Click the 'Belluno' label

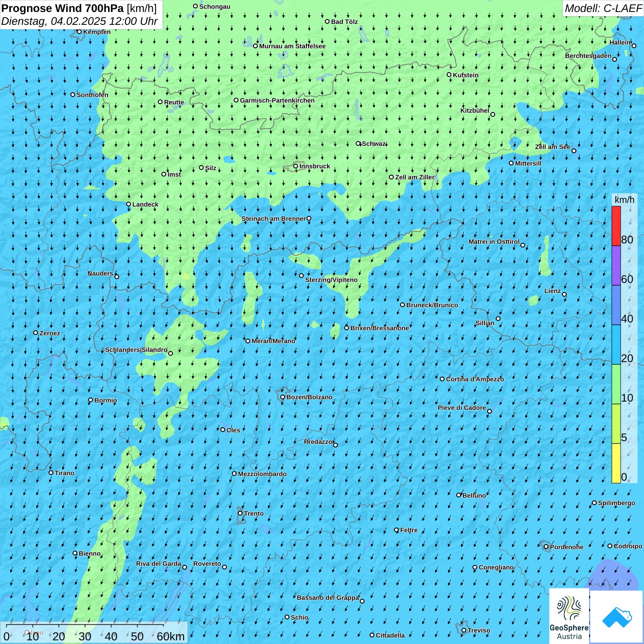[x=474, y=495]
